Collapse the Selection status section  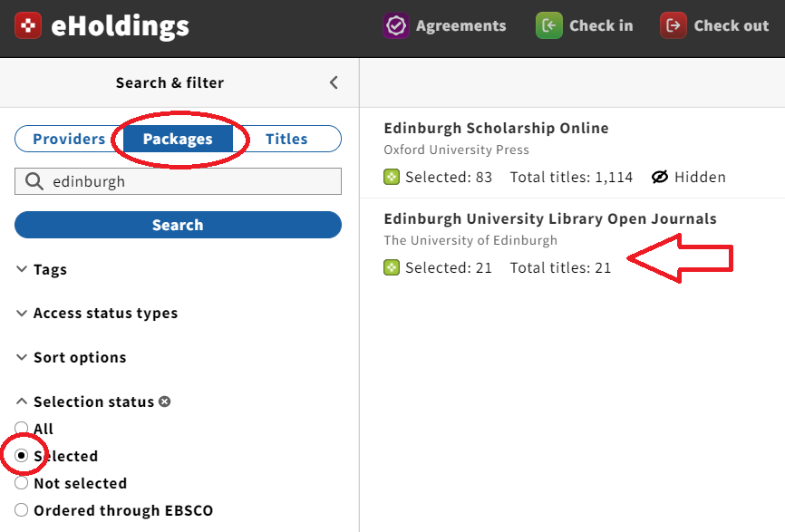(x=85, y=401)
